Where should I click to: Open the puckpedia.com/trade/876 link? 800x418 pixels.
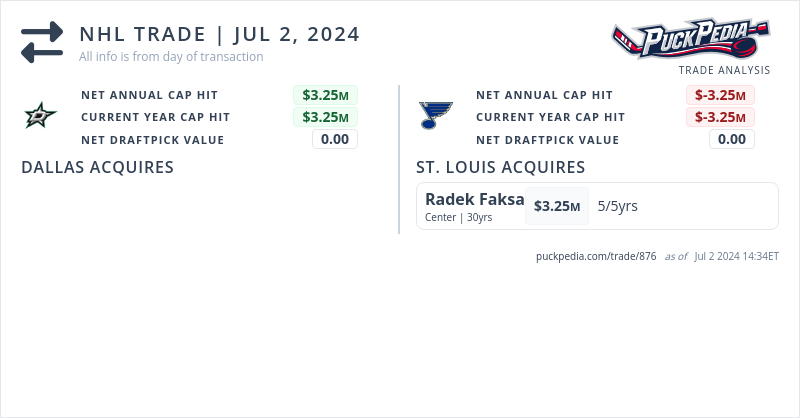click(596, 256)
